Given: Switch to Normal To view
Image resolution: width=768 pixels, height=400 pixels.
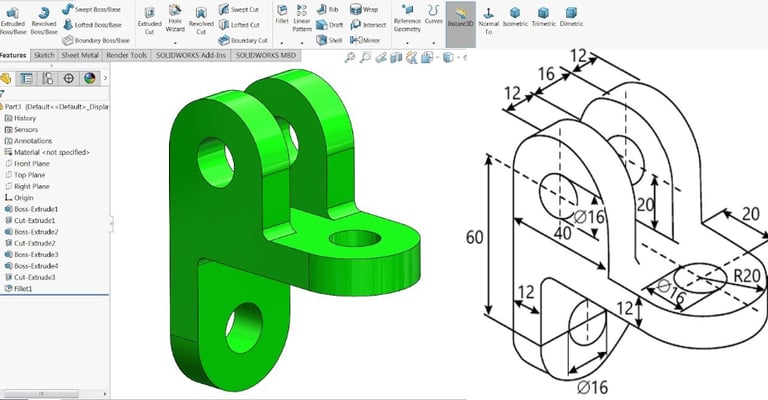Looking at the screenshot, I should coord(488,21).
